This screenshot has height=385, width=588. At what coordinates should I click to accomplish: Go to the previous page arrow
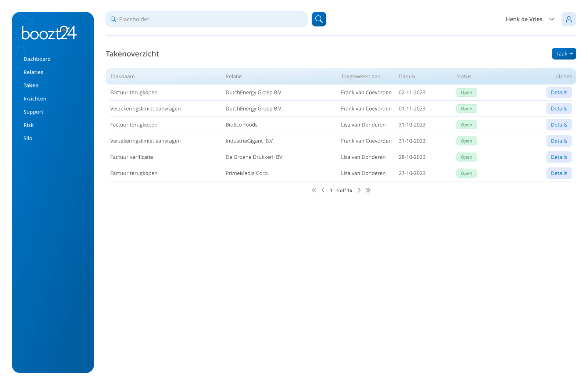323,190
